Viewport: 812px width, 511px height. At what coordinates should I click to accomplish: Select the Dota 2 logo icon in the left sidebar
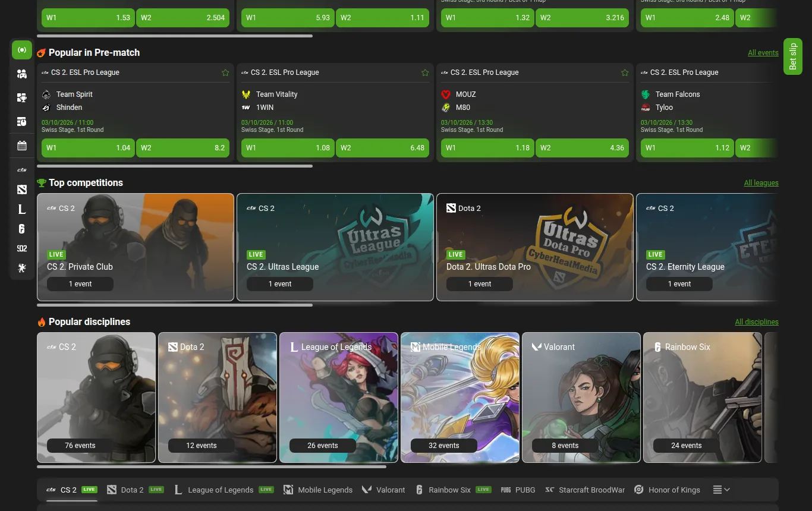point(22,190)
